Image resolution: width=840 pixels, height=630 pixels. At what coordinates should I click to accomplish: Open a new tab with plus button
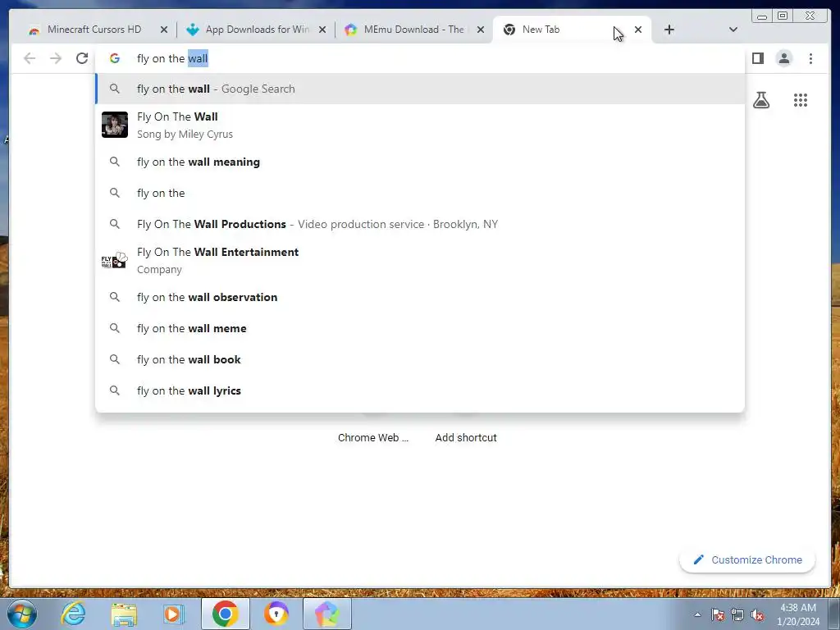669,30
